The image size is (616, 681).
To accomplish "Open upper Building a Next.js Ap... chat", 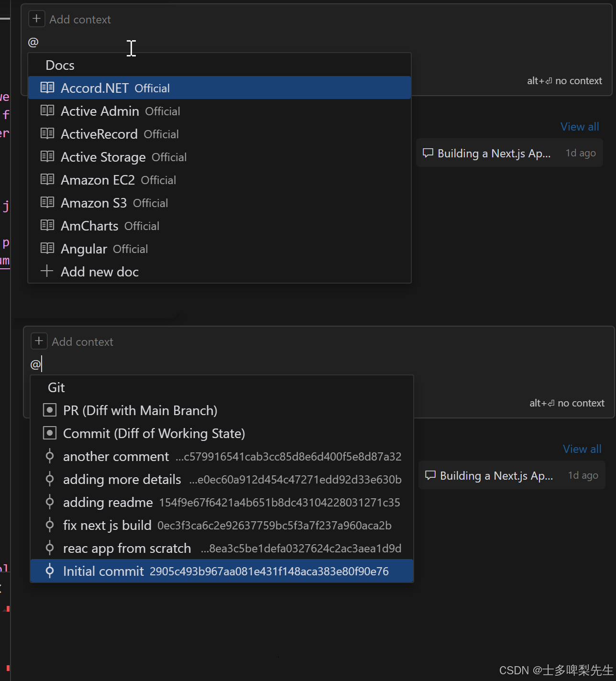I will (x=509, y=153).
